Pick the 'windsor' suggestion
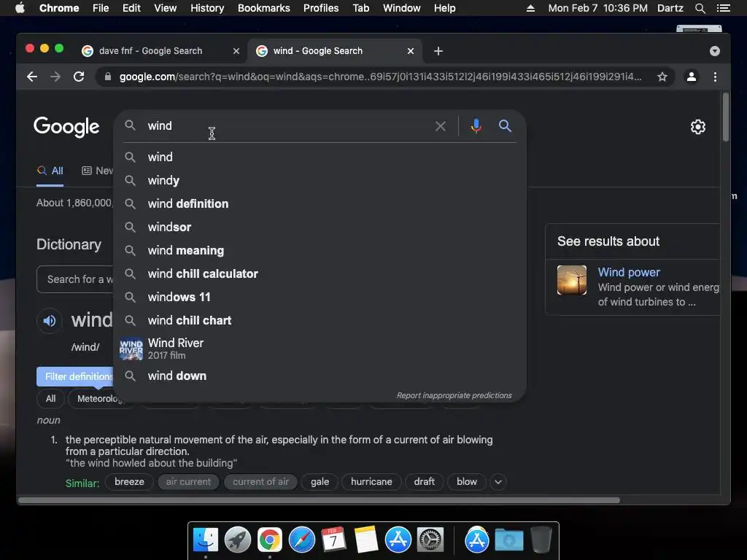747x560 pixels. point(320,227)
